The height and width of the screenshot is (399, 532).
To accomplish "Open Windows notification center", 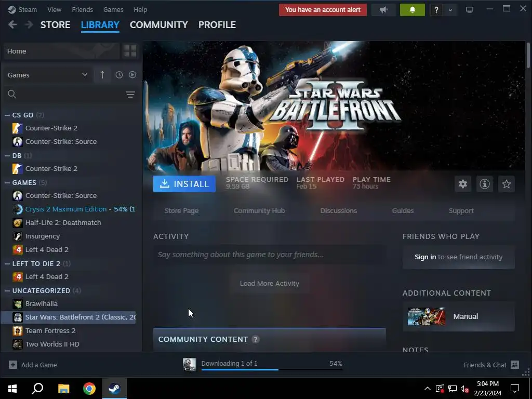I will click(515, 389).
